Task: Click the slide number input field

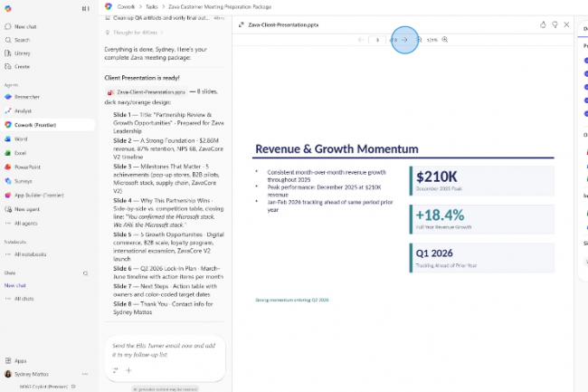Action: pos(377,40)
